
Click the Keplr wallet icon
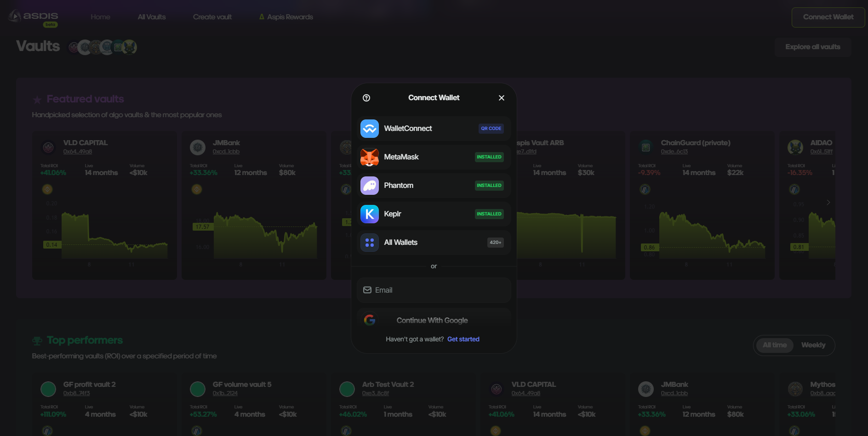click(x=369, y=214)
